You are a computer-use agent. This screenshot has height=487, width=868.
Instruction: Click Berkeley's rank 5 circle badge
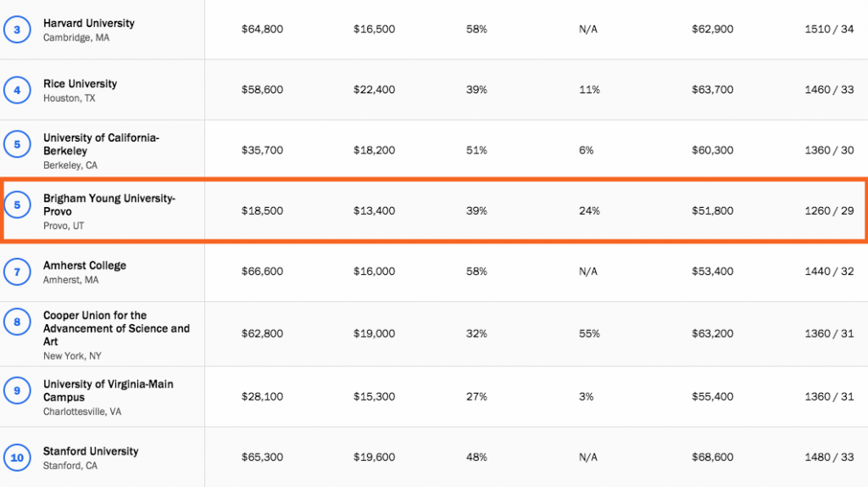pyautogui.click(x=17, y=144)
